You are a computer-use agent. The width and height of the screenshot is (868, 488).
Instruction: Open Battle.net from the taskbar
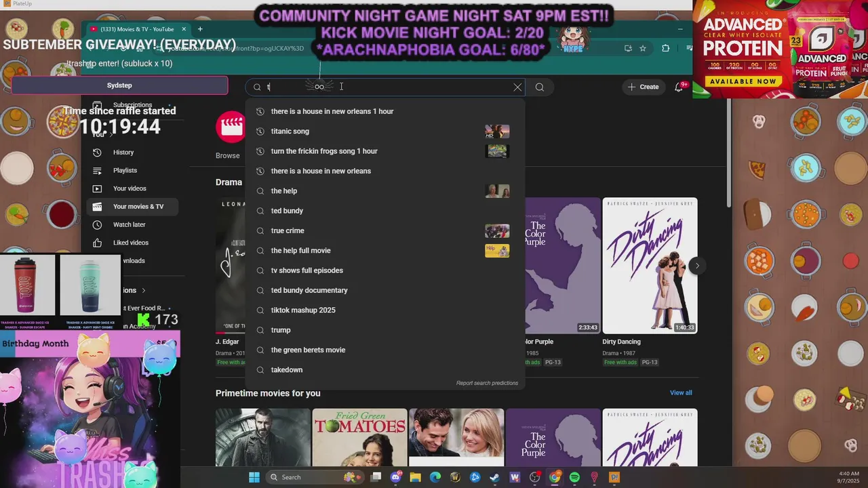coord(475,477)
